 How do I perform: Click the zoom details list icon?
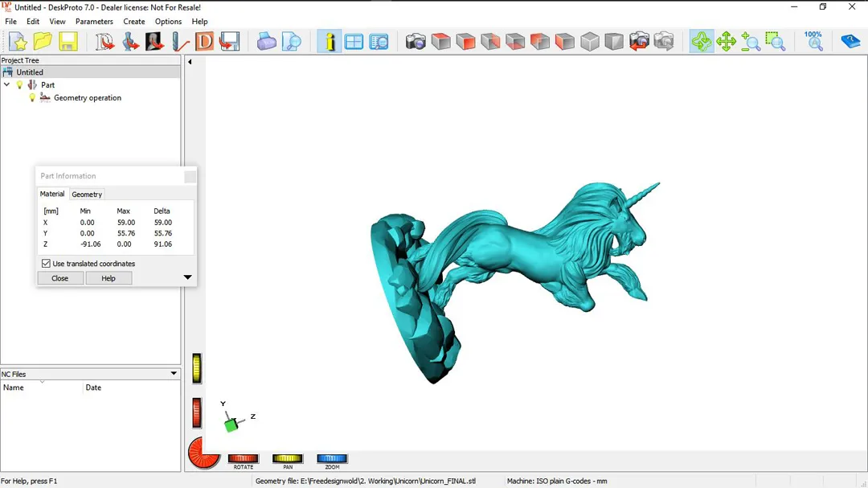pos(379,42)
